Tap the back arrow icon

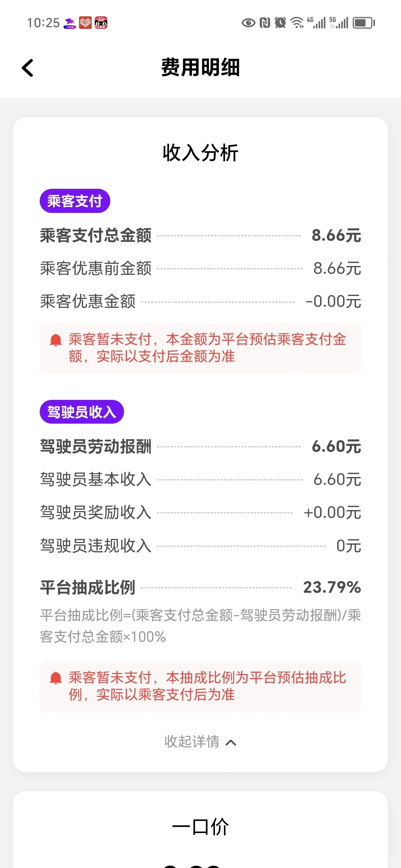(x=28, y=68)
